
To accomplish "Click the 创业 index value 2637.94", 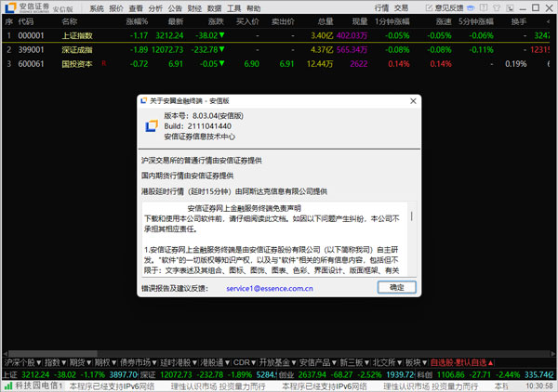I will (312, 374).
